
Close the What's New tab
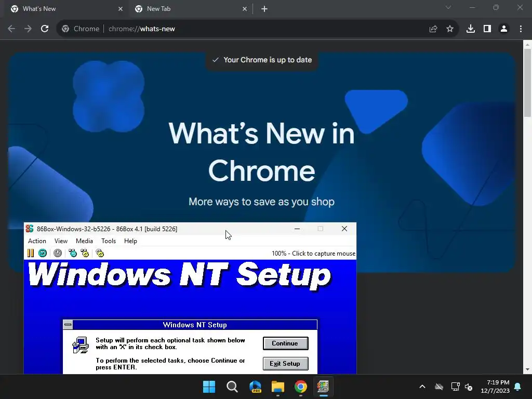(x=121, y=9)
